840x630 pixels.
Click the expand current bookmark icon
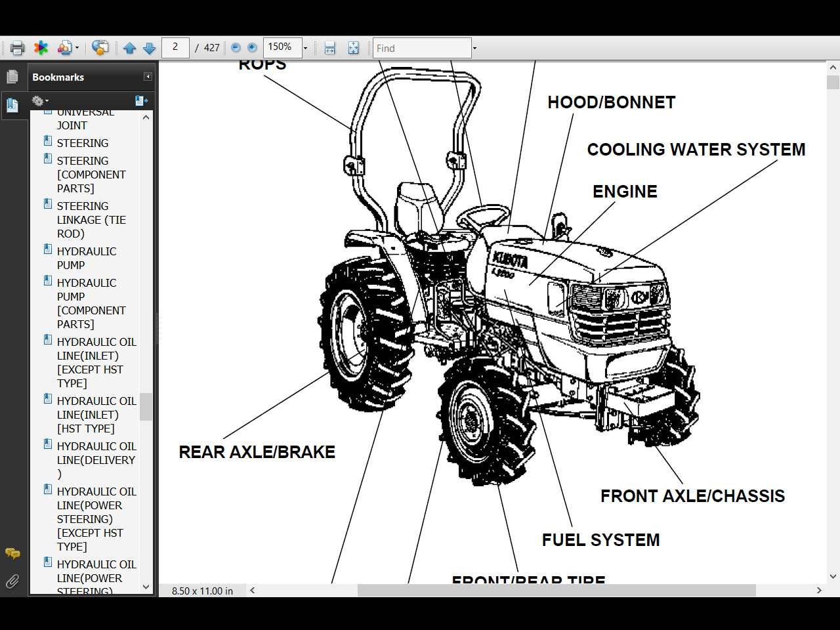coord(140,100)
